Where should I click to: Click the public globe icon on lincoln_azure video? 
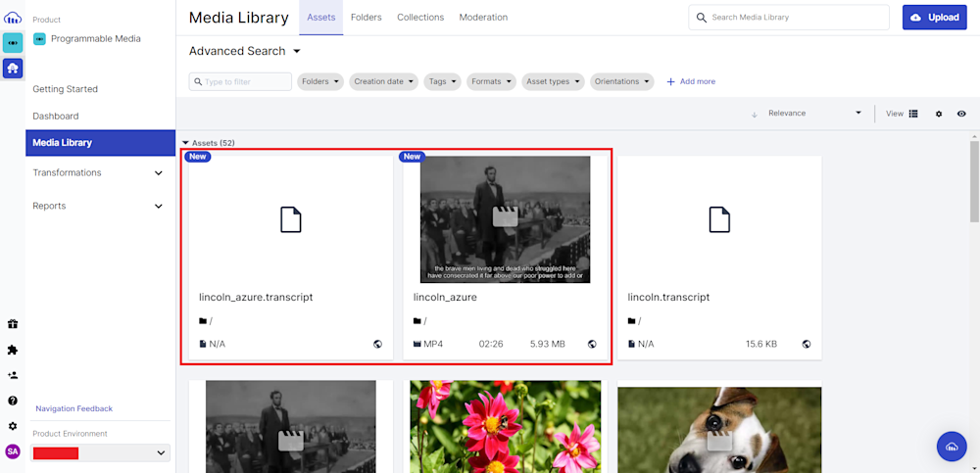(592, 344)
